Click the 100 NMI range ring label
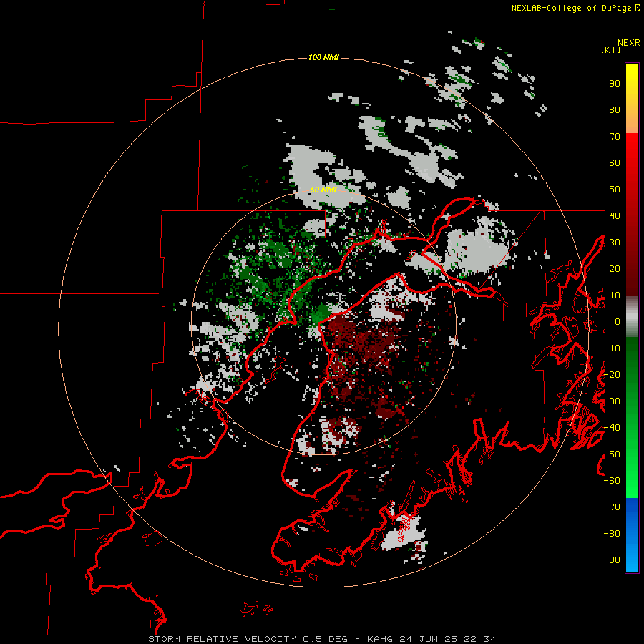 (x=323, y=57)
